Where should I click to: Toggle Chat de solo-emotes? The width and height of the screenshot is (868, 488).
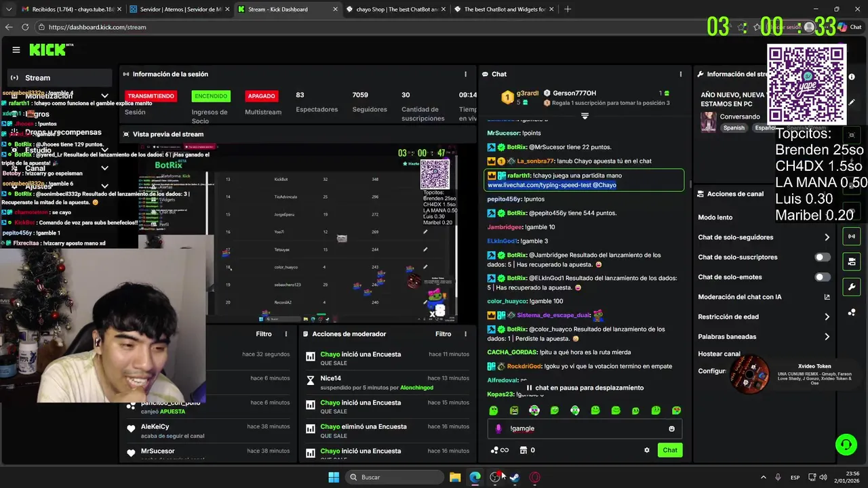[822, 277]
